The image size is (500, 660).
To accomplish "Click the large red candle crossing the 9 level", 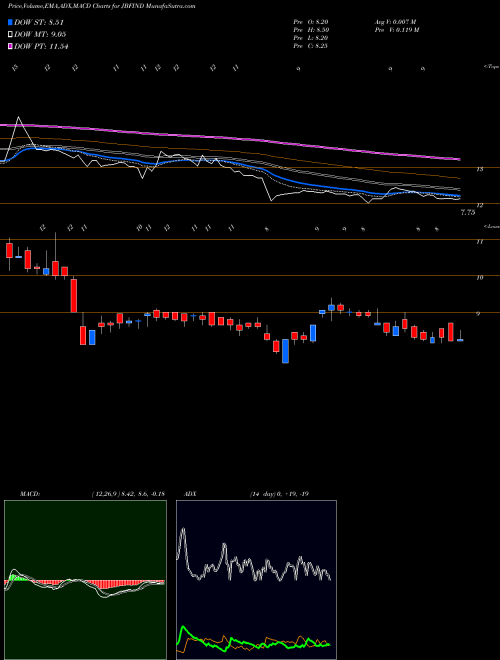I will pyautogui.click(x=74, y=295).
